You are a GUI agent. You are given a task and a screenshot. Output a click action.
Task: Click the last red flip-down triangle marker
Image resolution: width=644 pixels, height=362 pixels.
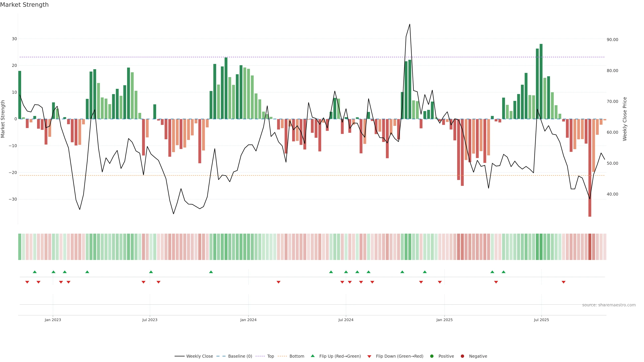(x=563, y=282)
